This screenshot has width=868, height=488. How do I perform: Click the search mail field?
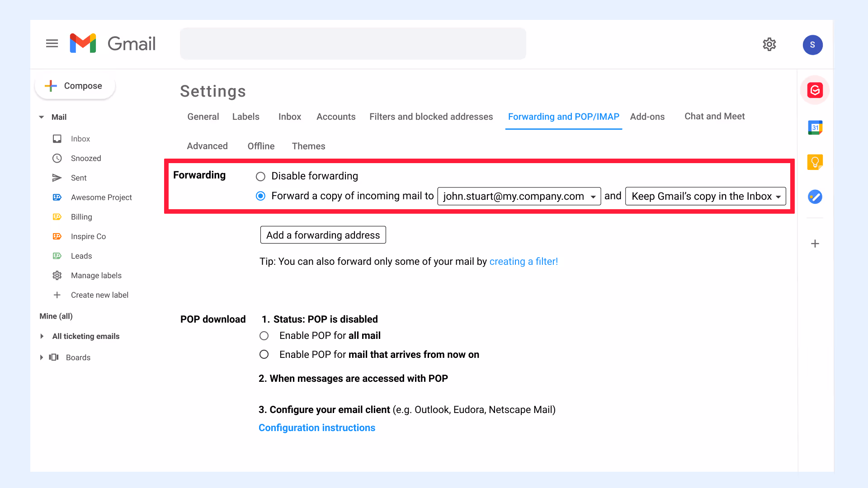pos(353,44)
